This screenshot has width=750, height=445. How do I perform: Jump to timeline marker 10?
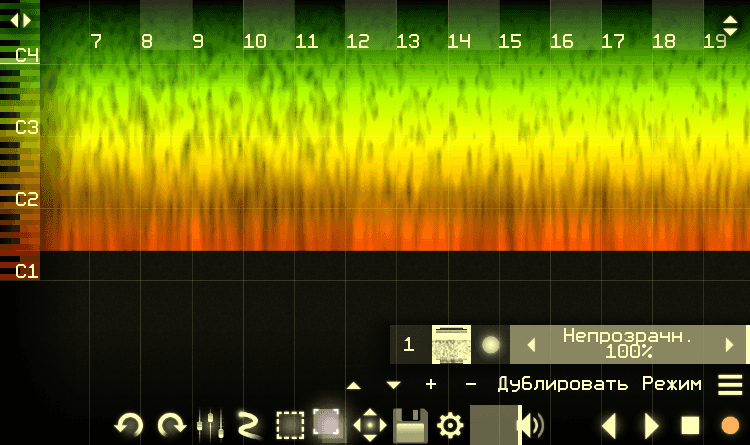(254, 42)
